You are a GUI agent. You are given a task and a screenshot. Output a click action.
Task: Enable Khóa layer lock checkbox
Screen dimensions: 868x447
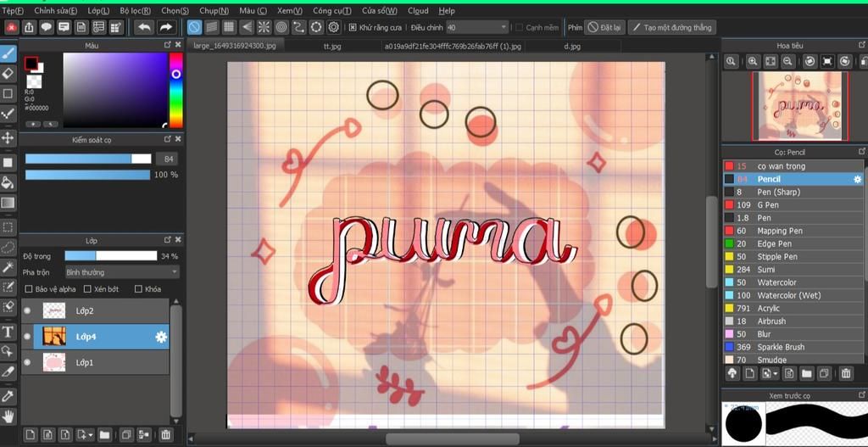138,289
